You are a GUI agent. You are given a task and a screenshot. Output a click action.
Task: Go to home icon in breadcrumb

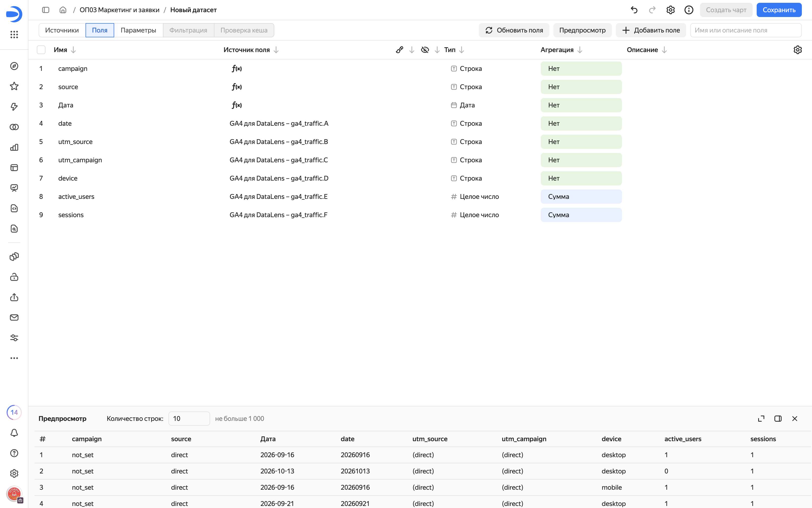point(63,10)
